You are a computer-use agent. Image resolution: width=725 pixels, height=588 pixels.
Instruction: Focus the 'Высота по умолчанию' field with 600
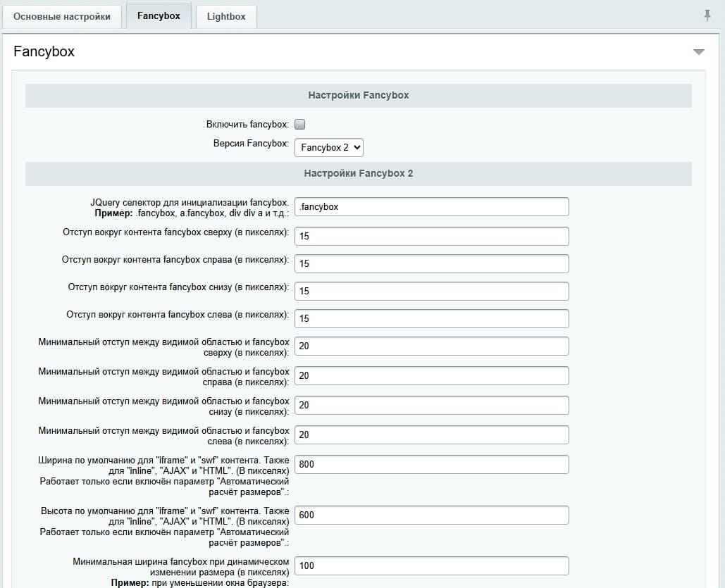[x=431, y=515]
